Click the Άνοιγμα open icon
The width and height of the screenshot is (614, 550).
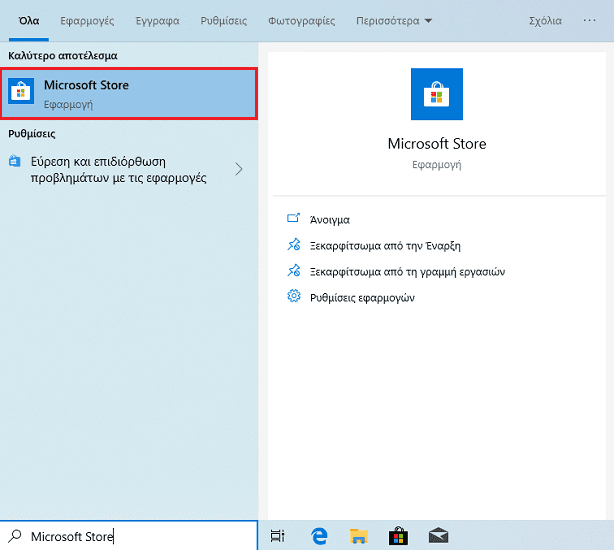click(x=293, y=218)
